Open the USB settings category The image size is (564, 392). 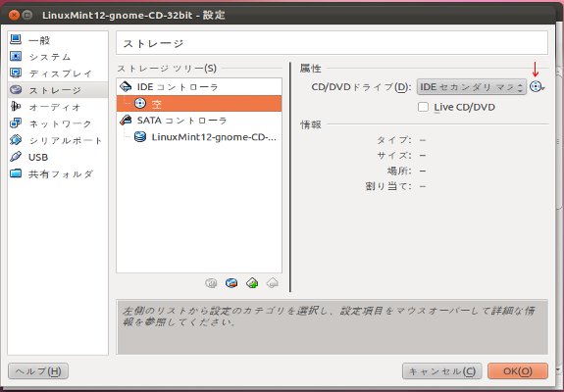(x=58, y=157)
